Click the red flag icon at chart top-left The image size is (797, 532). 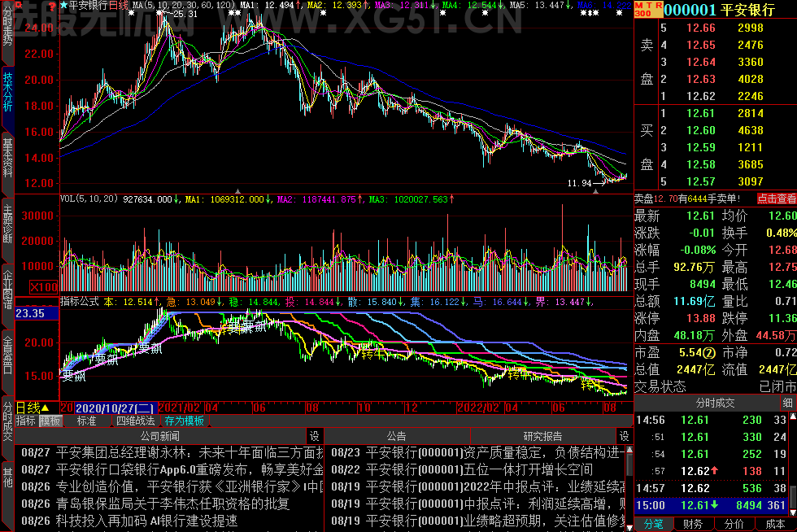(x=19, y=6)
